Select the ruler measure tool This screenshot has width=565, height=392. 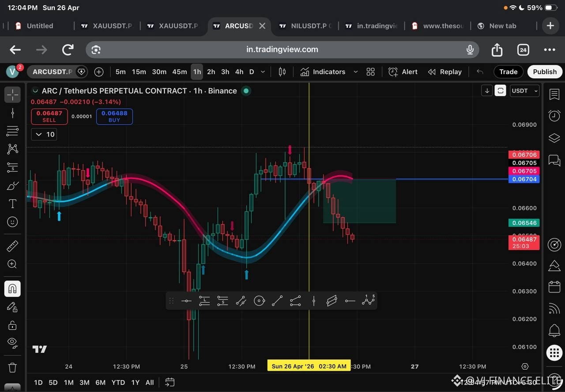12,246
